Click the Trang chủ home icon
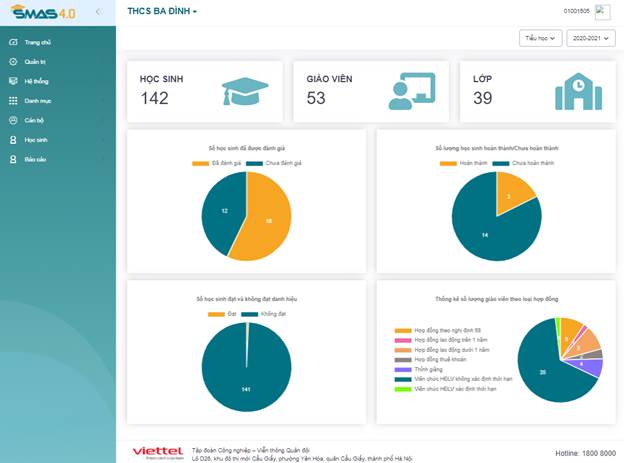 13,43
